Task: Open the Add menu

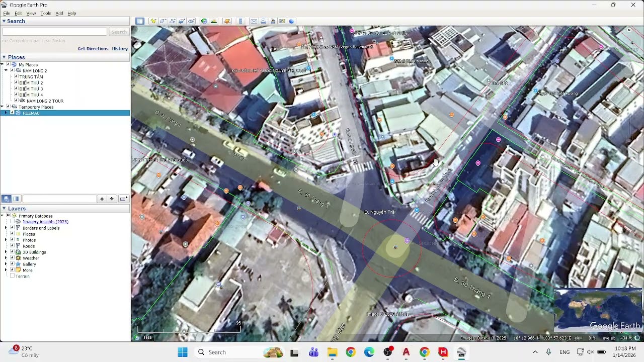Action: [59, 13]
